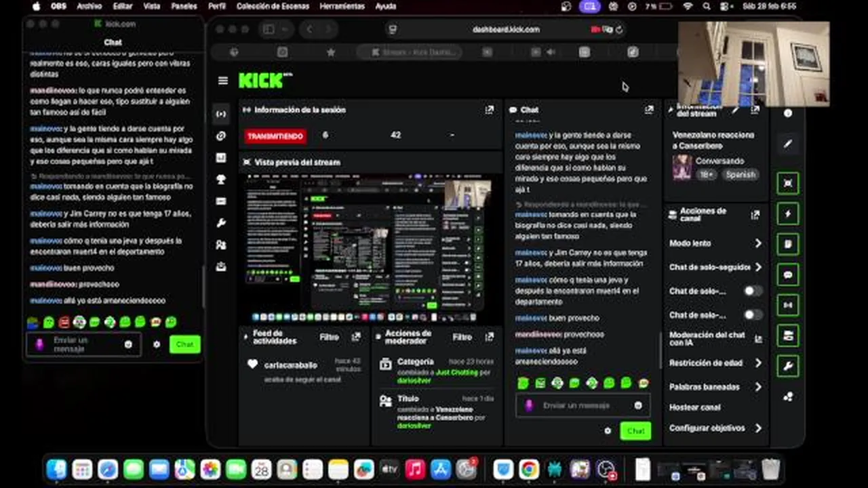Open the link icon in Kick sidebar
Image resolution: width=868 pixels, height=488 pixels.
point(221,136)
